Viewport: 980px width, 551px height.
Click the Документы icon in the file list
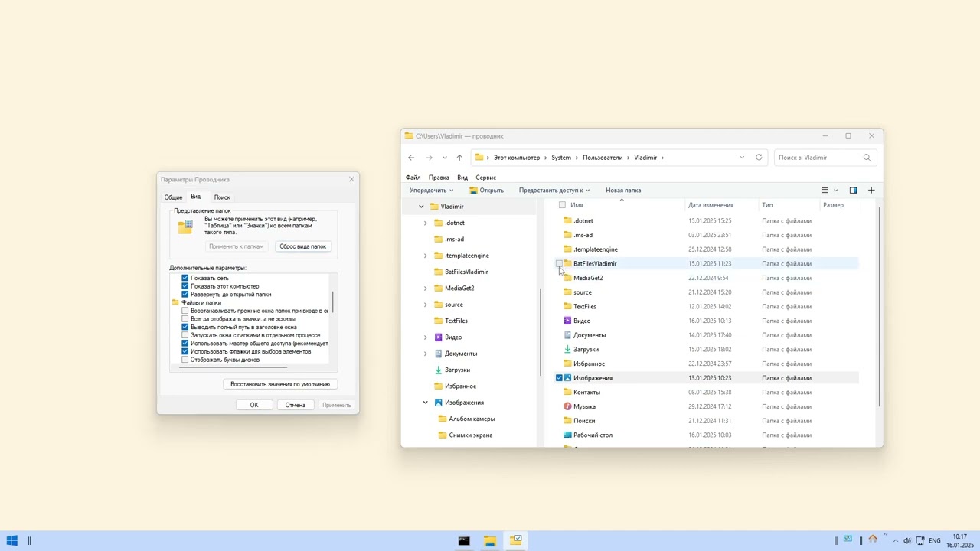[x=567, y=335]
